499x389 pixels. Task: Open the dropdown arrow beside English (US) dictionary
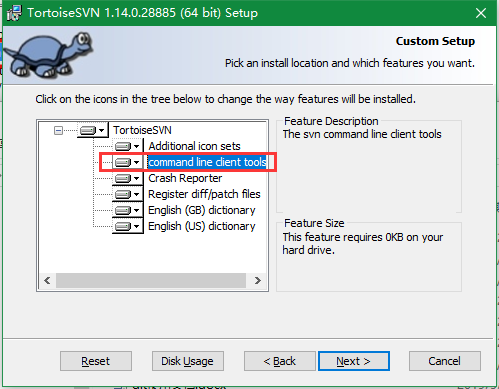137,227
